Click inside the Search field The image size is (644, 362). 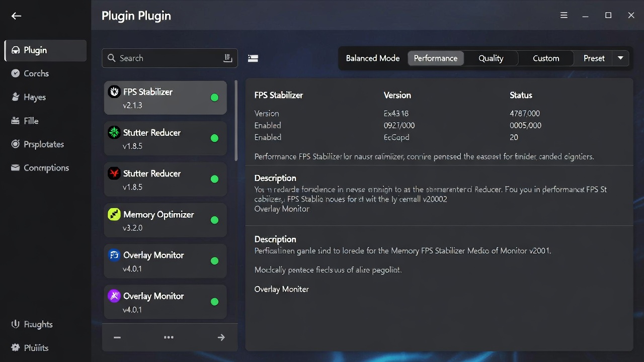click(x=170, y=58)
